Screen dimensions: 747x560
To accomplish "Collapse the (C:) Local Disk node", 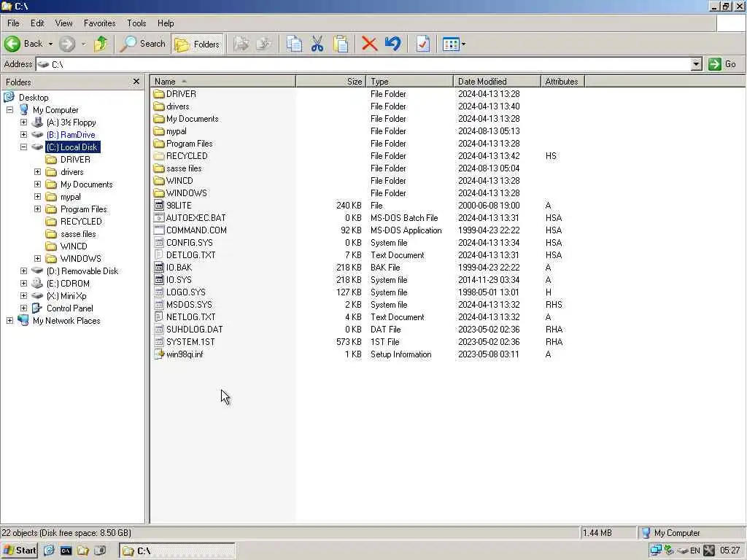I will click(x=23, y=147).
